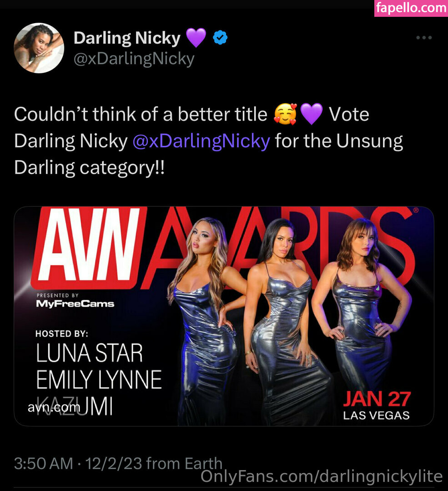Click the purple heart beside Darling Nicky name
This screenshot has width=448, height=491.
(x=196, y=38)
